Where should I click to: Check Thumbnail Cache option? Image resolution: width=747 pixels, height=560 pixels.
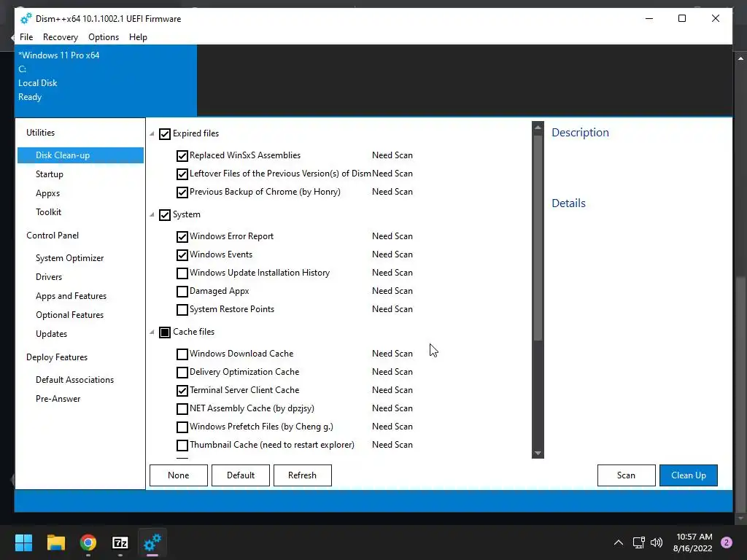[x=182, y=446]
